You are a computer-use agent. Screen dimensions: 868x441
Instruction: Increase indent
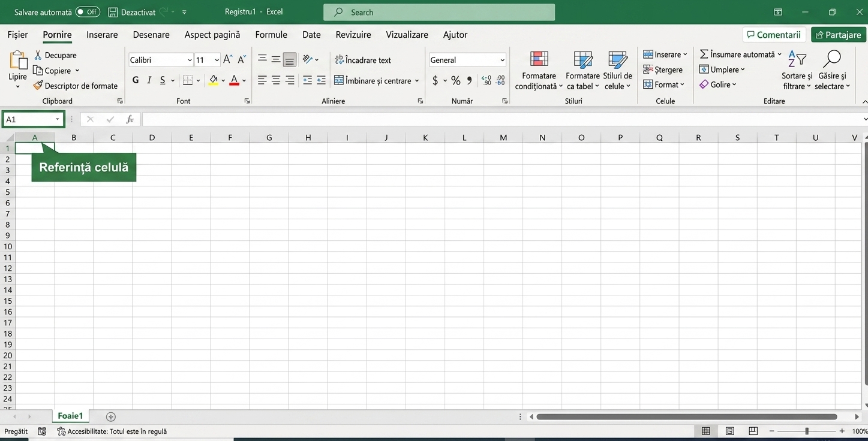tap(321, 80)
